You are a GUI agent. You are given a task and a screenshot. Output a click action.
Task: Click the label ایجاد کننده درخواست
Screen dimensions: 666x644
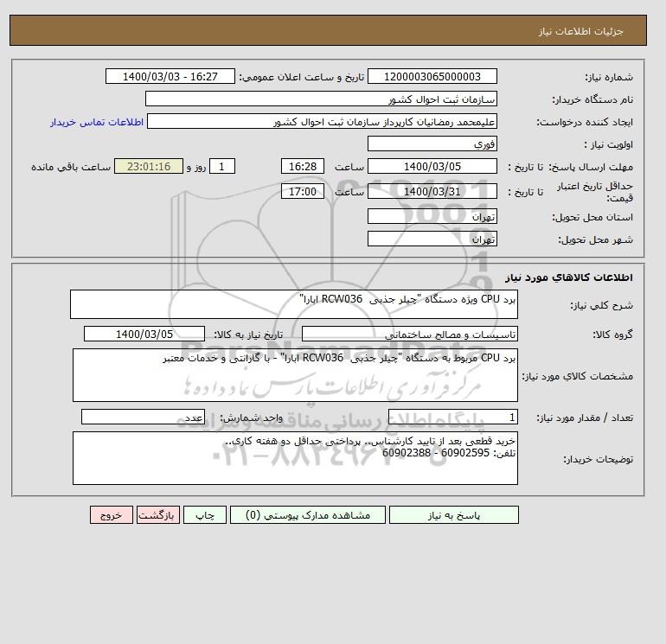(x=585, y=122)
